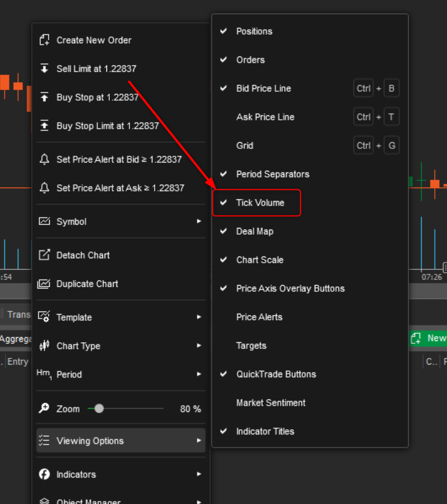Enable the Grid viewing option
The image size is (447, 504).
pos(245,146)
